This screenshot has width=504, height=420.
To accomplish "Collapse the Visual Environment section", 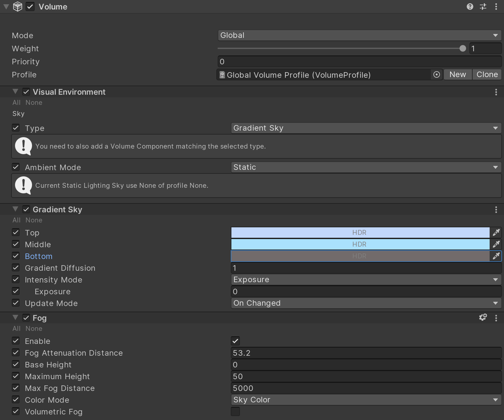I will [x=15, y=91].
